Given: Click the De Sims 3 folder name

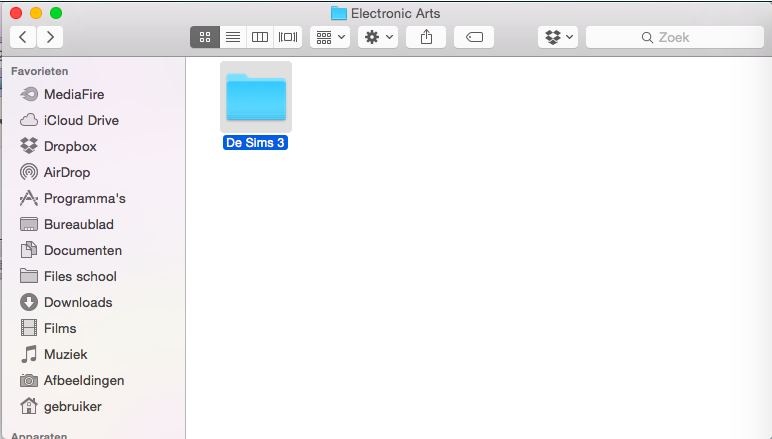Looking at the screenshot, I should pos(255,143).
